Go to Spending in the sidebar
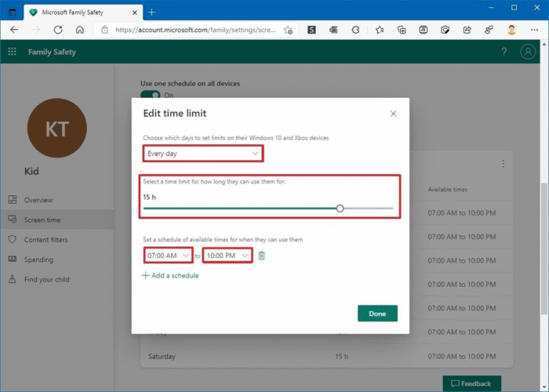549x392 pixels. pyautogui.click(x=38, y=260)
